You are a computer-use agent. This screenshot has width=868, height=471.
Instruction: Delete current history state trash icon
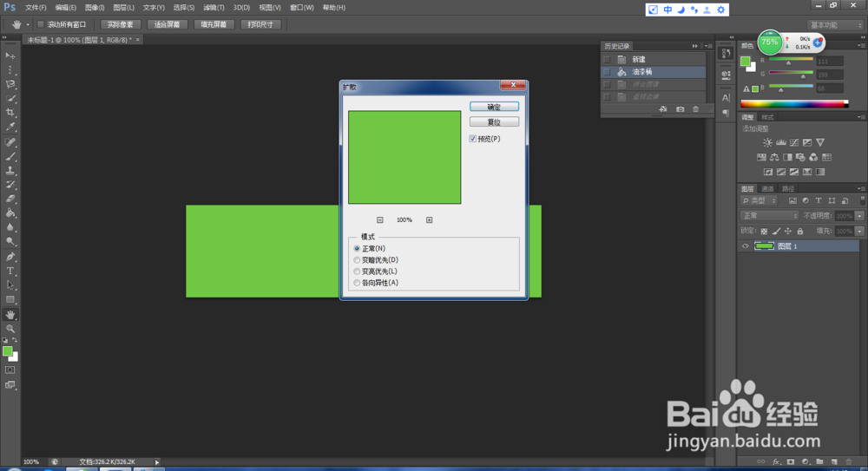(x=696, y=109)
